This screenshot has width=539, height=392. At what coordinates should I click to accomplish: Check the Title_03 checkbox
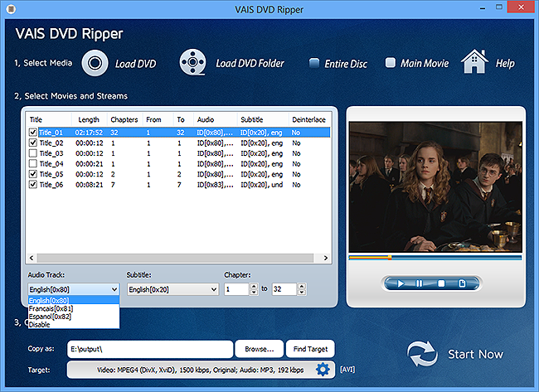33,153
